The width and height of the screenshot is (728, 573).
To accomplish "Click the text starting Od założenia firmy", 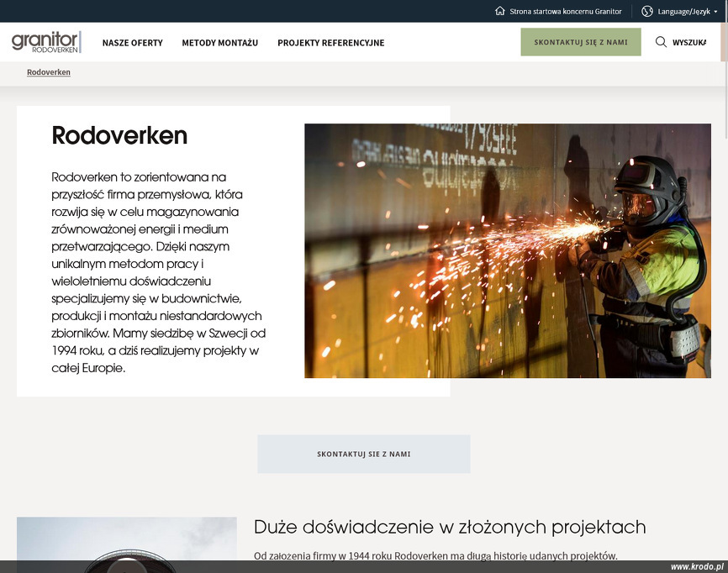I will coord(435,555).
